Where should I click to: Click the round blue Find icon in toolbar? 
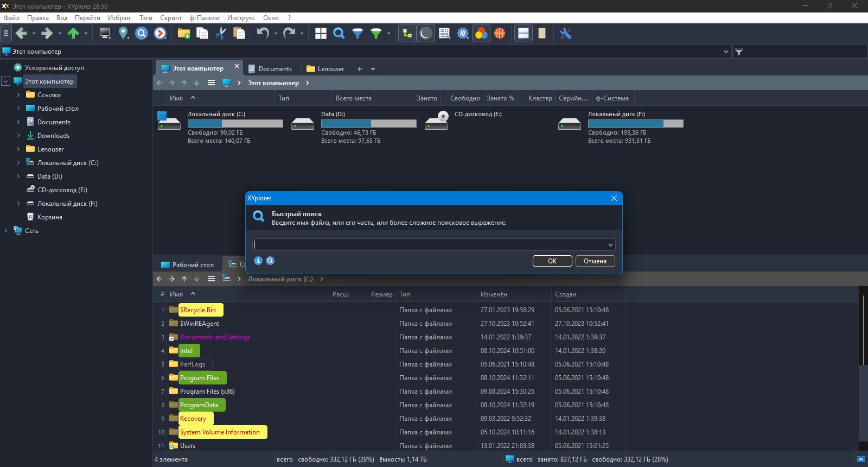pyautogui.click(x=142, y=34)
